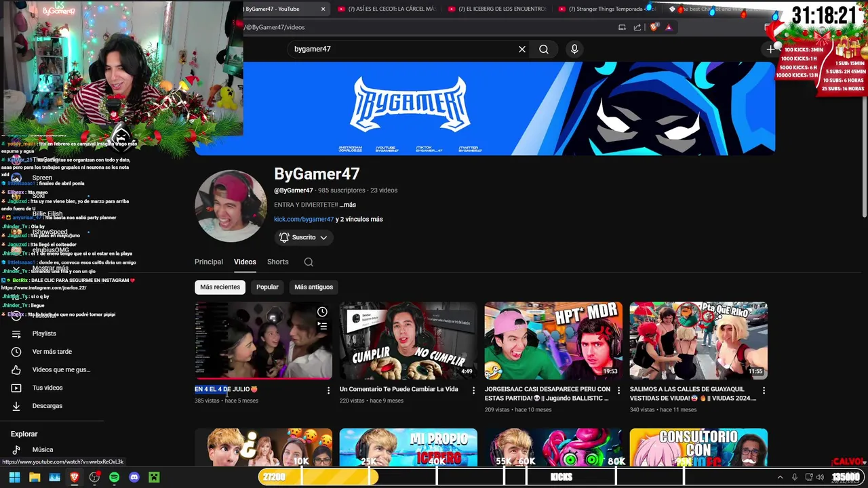Viewport: 868px width, 488px height.
Task: Switch to Principal channel tab
Action: coord(209,262)
